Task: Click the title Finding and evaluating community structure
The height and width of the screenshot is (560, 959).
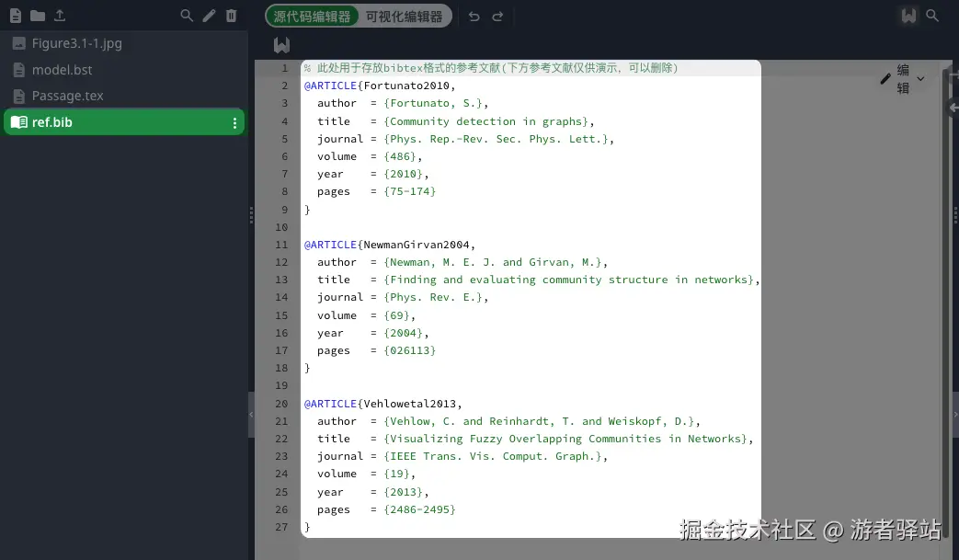Action: coord(529,280)
